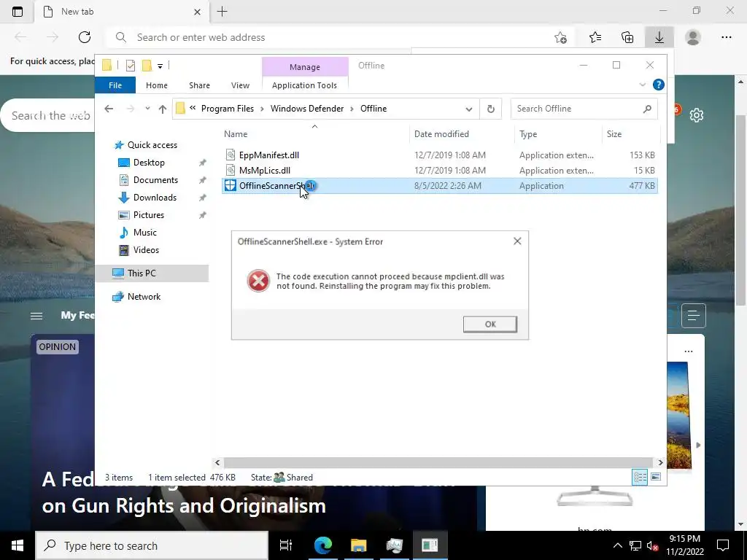The height and width of the screenshot is (560, 747).
Task: Open Customize Quick Access Toolbar dropdown
Action: 160,66
